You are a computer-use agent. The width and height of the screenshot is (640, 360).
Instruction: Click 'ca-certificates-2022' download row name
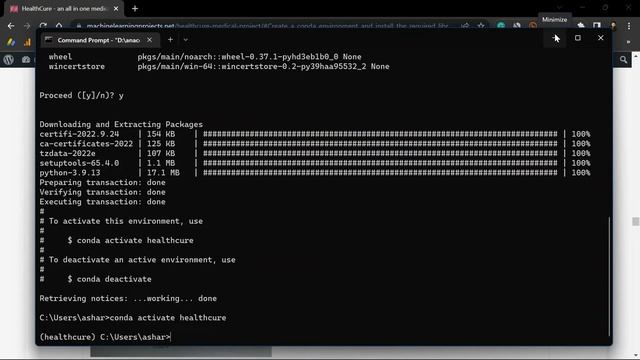pyautogui.click(x=86, y=144)
